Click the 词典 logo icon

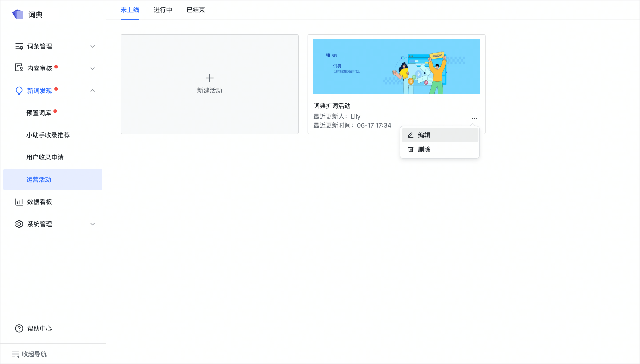pyautogui.click(x=18, y=14)
